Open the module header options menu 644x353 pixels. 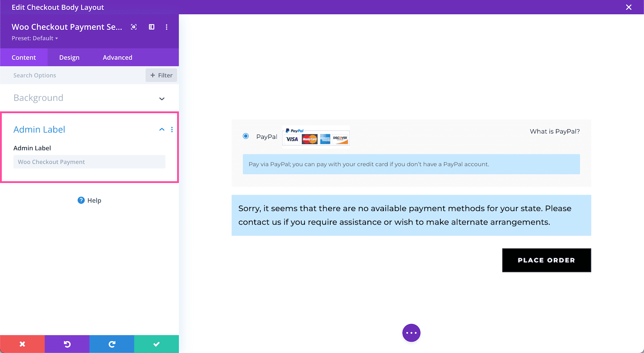pos(166,27)
